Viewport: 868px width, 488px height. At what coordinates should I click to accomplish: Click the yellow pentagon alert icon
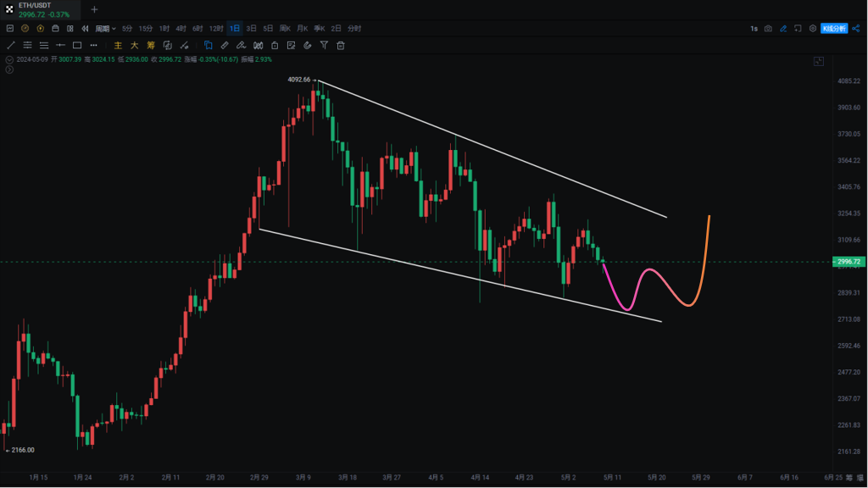41,28
